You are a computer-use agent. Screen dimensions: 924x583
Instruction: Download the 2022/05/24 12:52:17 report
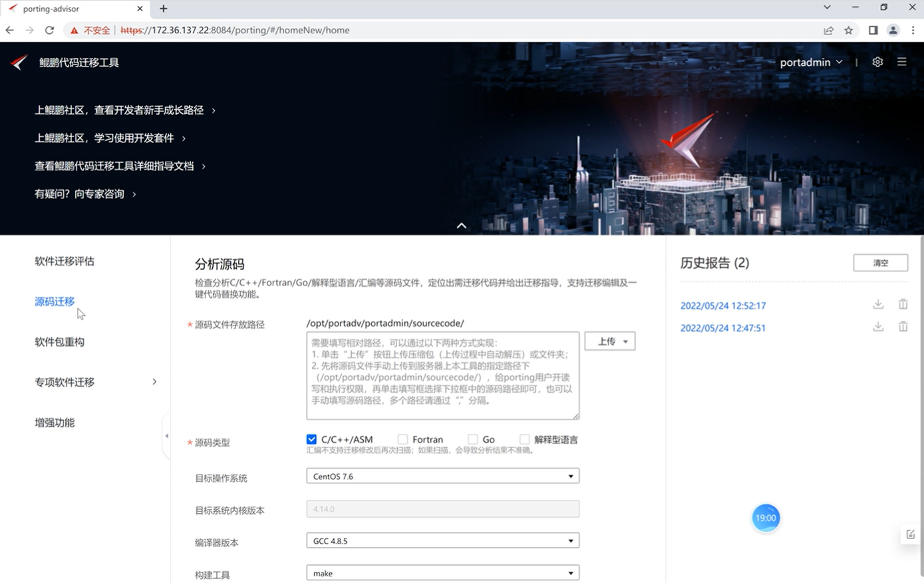(x=878, y=305)
